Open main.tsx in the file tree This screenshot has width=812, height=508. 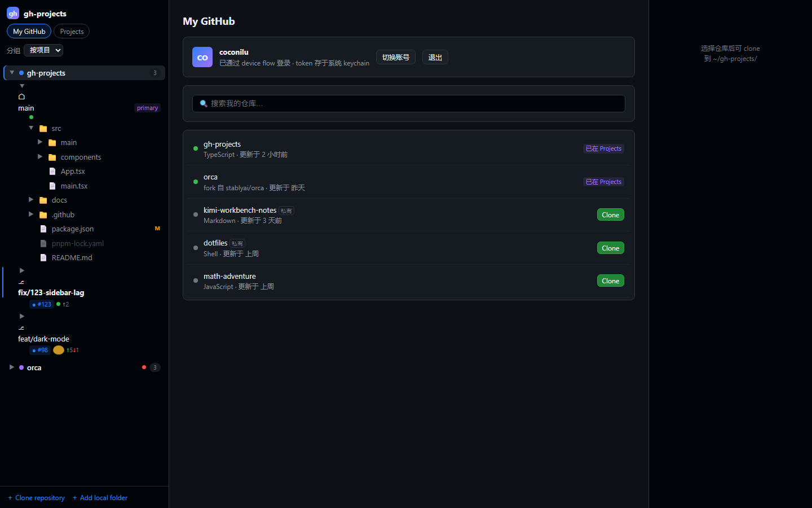pos(74,186)
